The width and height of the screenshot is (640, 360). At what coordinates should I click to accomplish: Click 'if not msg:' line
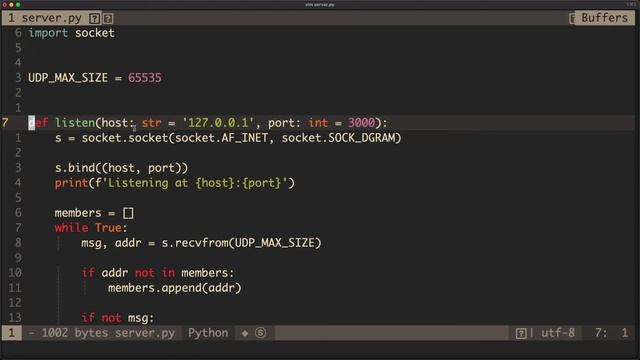tap(118, 318)
